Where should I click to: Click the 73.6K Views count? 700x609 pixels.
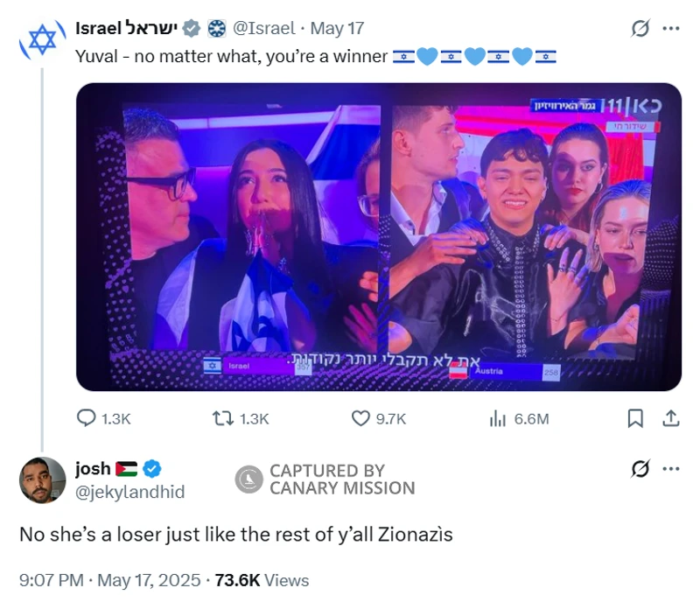(262, 579)
